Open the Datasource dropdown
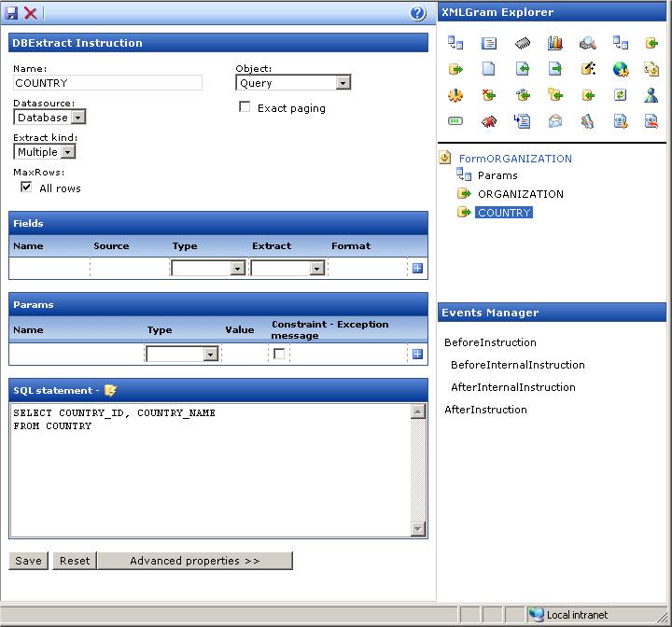Image resolution: width=672 pixels, height=627 pixels. coord(49,118)
